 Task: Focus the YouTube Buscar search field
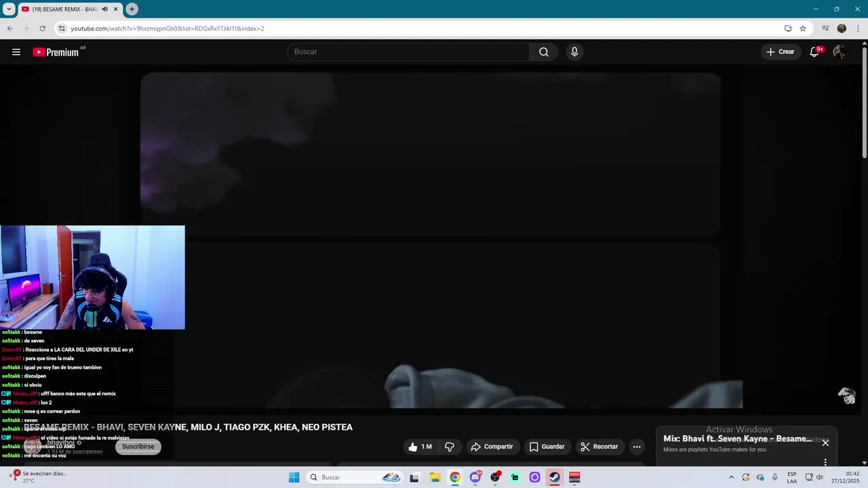tap(408, 52)
